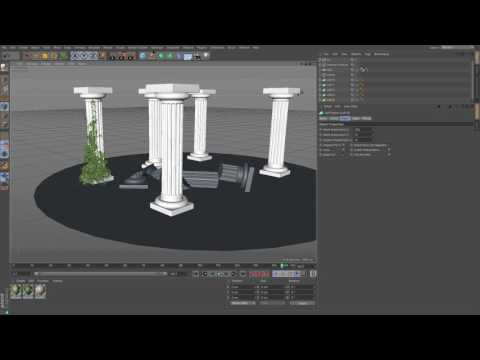Add a Cube primitive from toolbar

pyautogui.click(x=143, y=56)
